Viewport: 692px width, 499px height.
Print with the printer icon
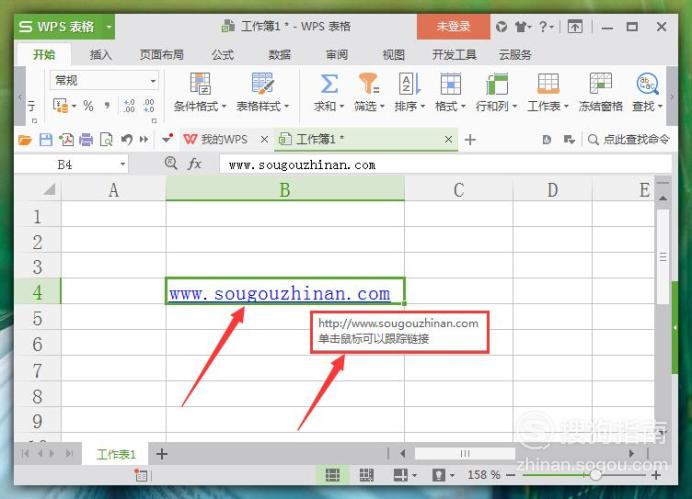click(x=86, y=140)
